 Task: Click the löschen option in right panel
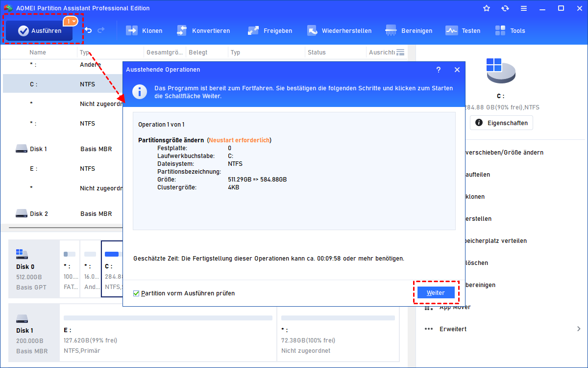click(476, 263)
